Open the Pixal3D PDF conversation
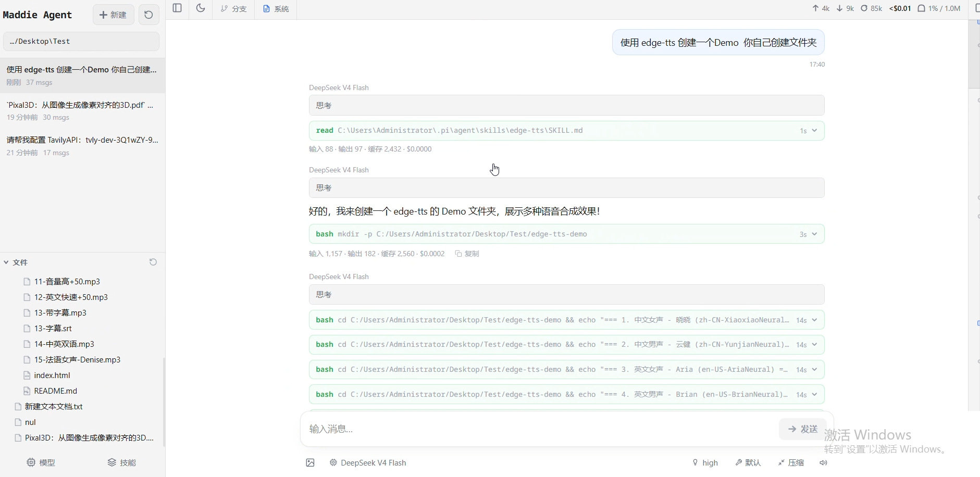 click(x=82, y=111)
